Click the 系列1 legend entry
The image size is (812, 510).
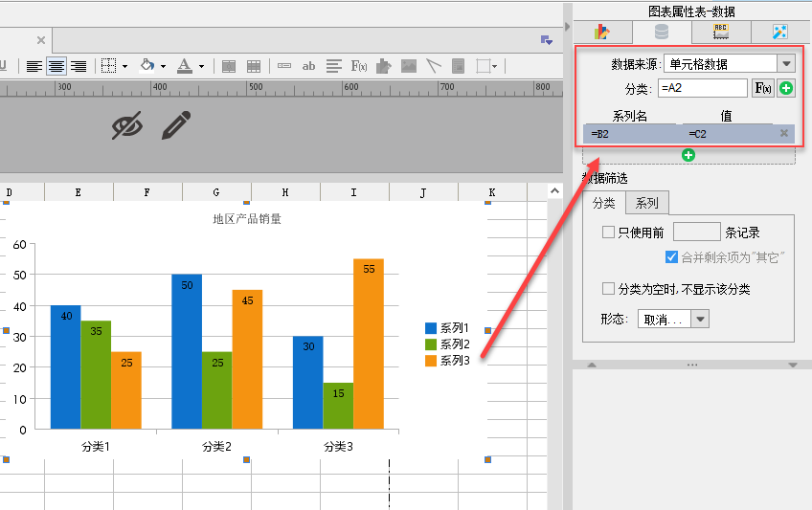coord(447,328)
